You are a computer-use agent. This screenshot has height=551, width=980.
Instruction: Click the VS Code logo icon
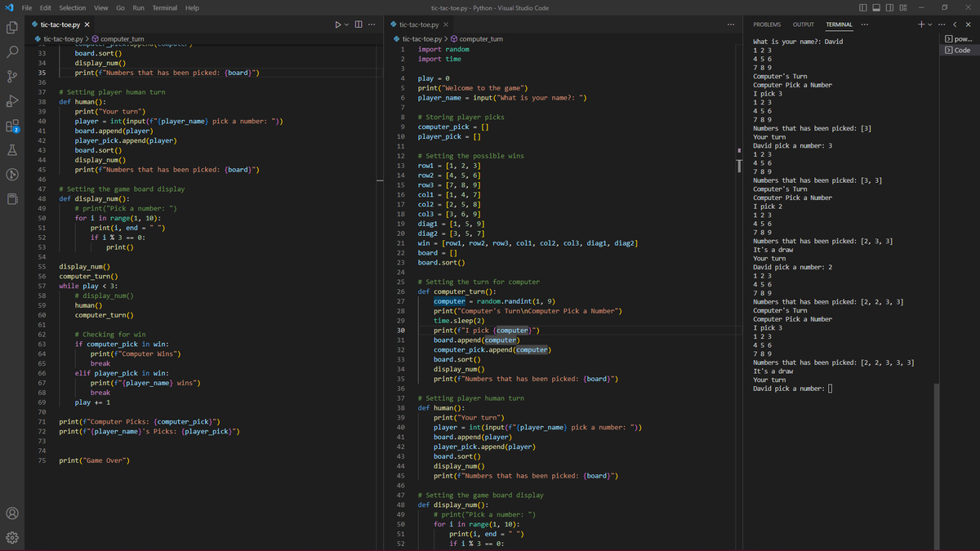point(7,7)
